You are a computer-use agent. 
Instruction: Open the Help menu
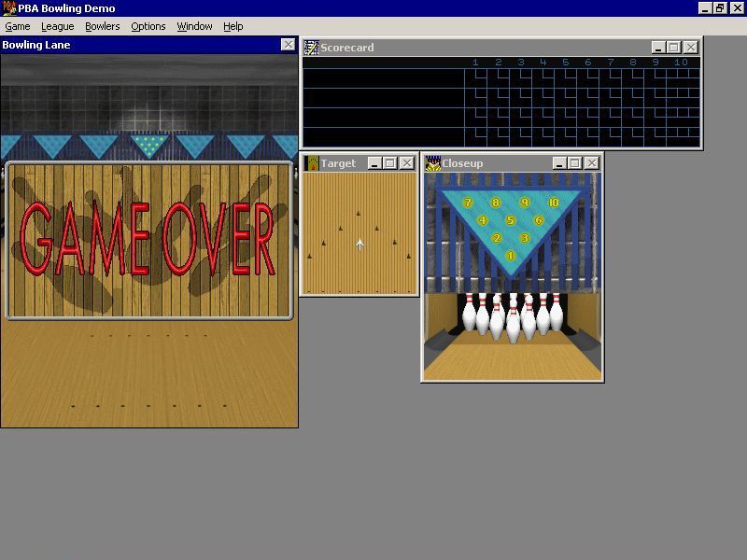coord(233,26)
